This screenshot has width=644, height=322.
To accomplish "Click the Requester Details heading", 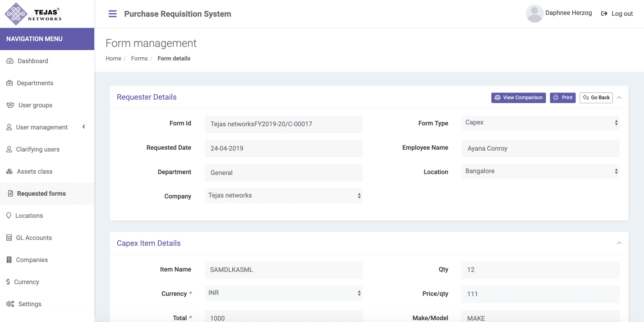I will pyautogui.click(x=147, y=97).
